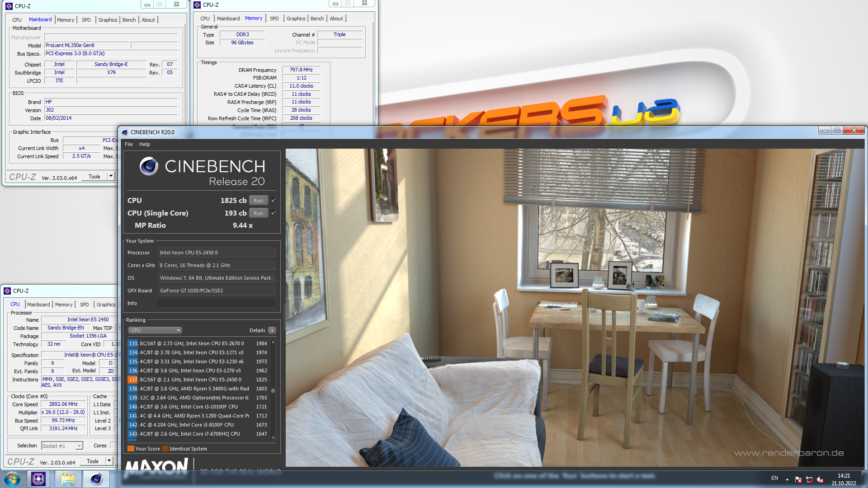
Task: Show hidden tray icons arrow
Action: [787, 479]
